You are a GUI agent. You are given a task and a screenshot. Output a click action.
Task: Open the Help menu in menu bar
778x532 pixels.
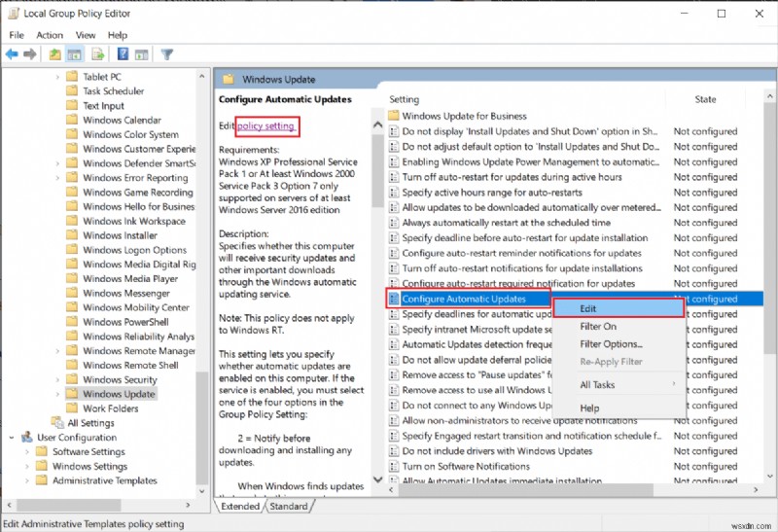pos(118,35)
